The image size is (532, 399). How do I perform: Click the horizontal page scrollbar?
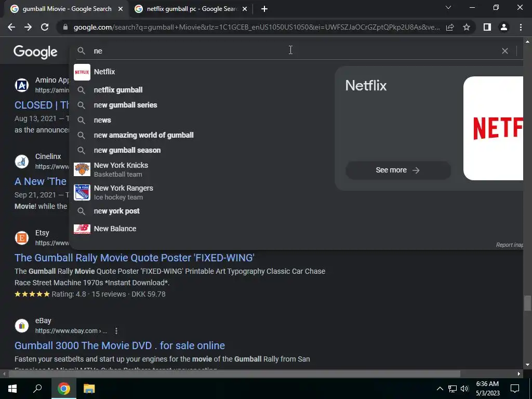[x=234, y=374]
